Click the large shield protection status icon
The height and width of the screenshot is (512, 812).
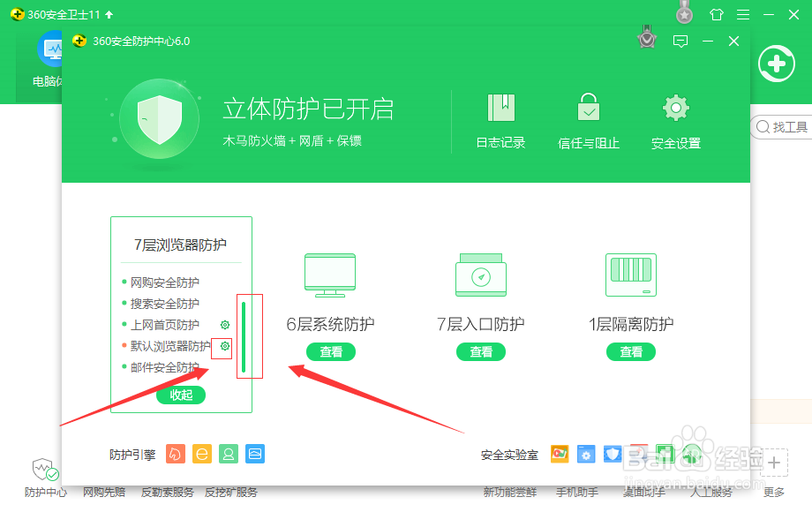pos(160,119)
